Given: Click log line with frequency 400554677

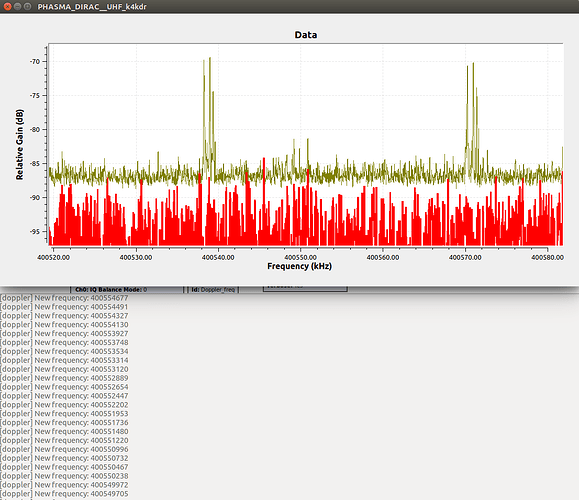Looking at the screenshot, I should [64, 298].
